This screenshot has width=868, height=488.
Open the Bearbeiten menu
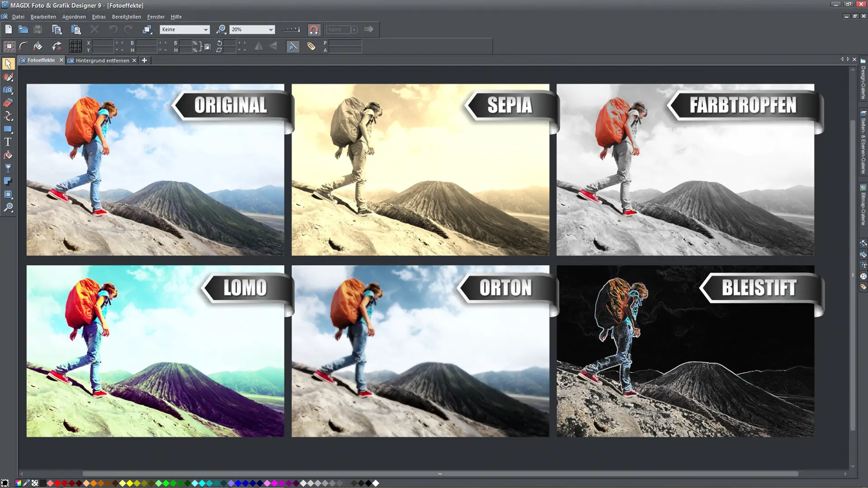point(43,17)
